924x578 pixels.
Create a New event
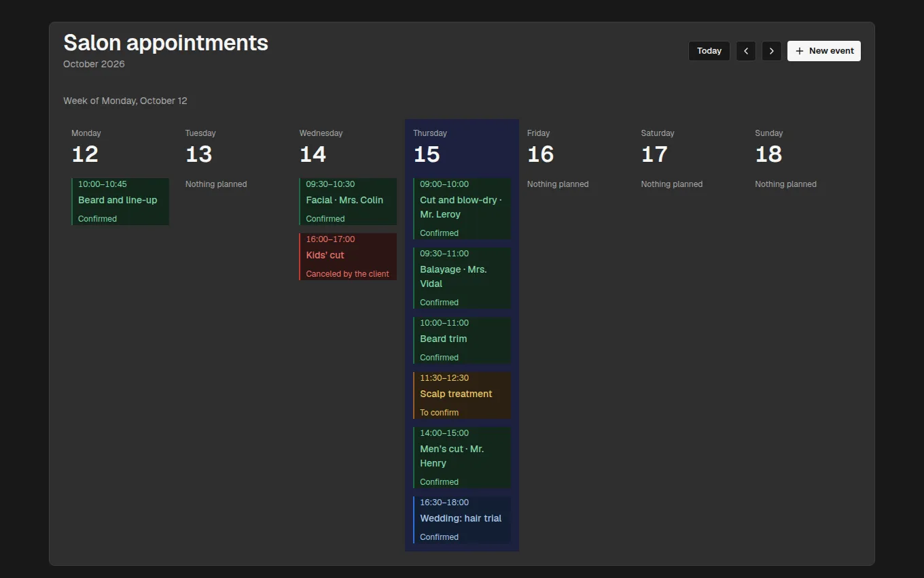(824, 51)
